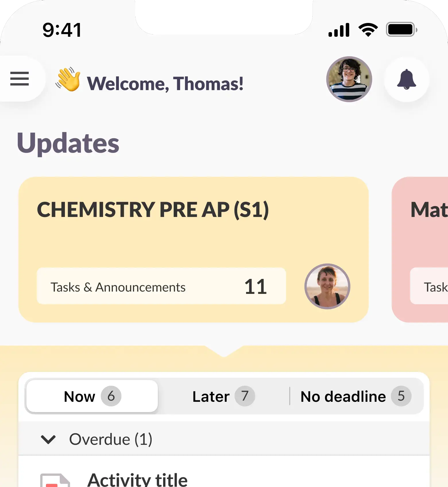Open Tasks & Announcements for Chemistry
Viewport: 448px width, 487px height.
click(x=161, y=286)
